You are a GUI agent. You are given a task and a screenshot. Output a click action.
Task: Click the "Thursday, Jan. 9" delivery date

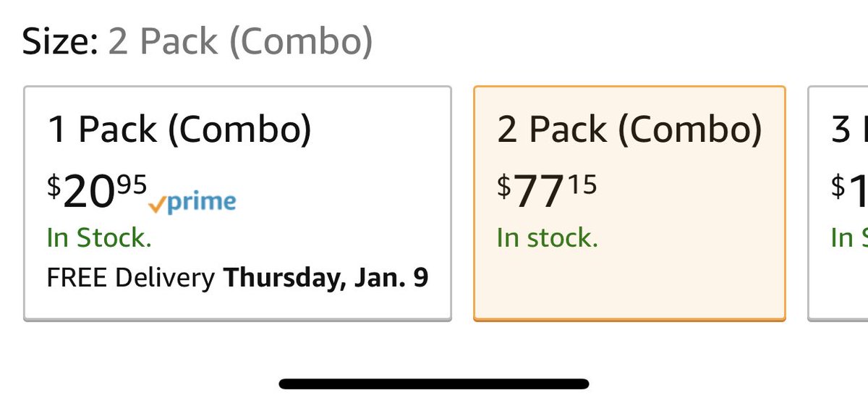pyautogui.click(x=325, y=277)
